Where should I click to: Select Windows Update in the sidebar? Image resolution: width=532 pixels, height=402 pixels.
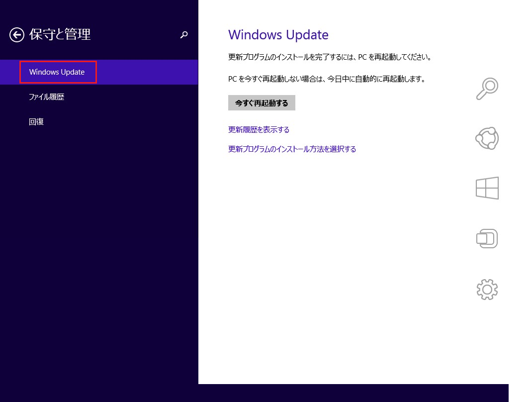click(x=57, y=72)
